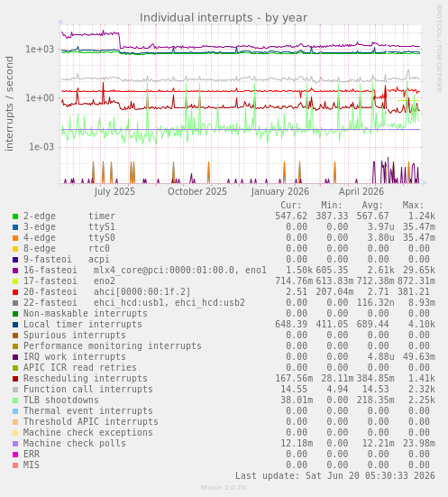The image size is (448, 497).
Task: Click the swatch for Local timer interrupts
Action: [x=15, y=325]
